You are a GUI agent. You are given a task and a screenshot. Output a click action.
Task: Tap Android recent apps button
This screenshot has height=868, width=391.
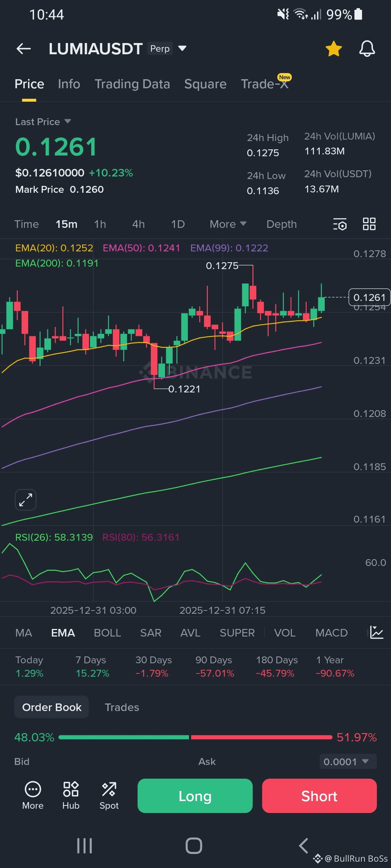[x=85, y=846]
